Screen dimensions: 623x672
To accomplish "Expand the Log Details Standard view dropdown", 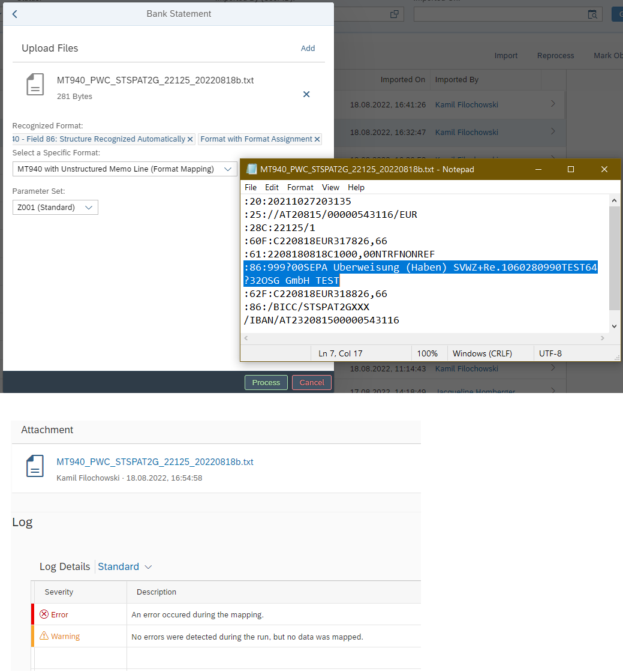I will pyautogui.click(x=148, y=567).
